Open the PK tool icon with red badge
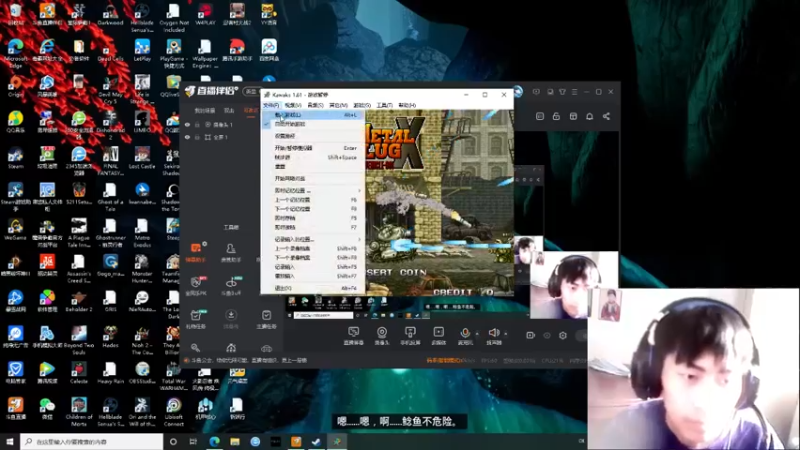This screenshot has height=450, width=800. pos(196,282)
